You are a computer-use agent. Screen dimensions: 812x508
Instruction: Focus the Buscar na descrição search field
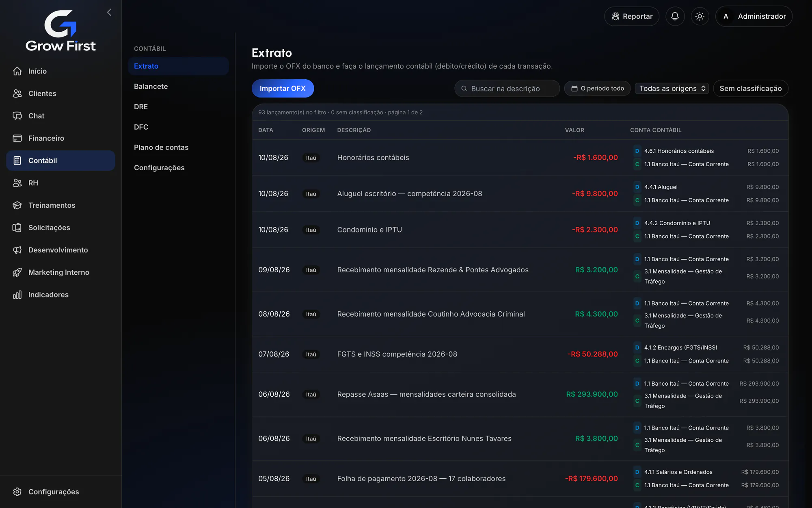tap(507, 88)
